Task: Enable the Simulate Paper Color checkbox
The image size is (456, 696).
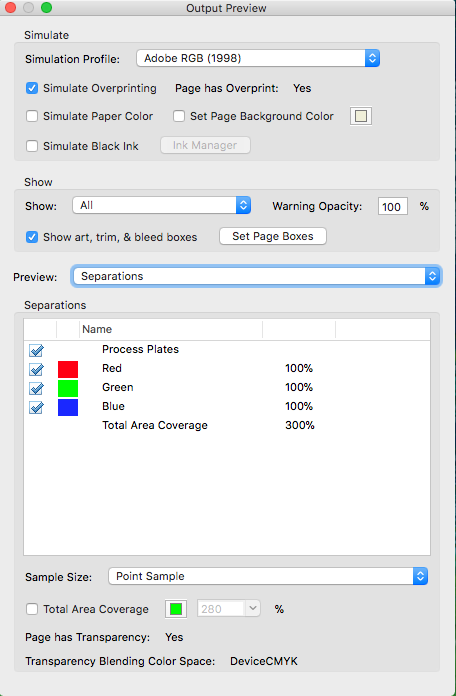Action: coord(32,116)
